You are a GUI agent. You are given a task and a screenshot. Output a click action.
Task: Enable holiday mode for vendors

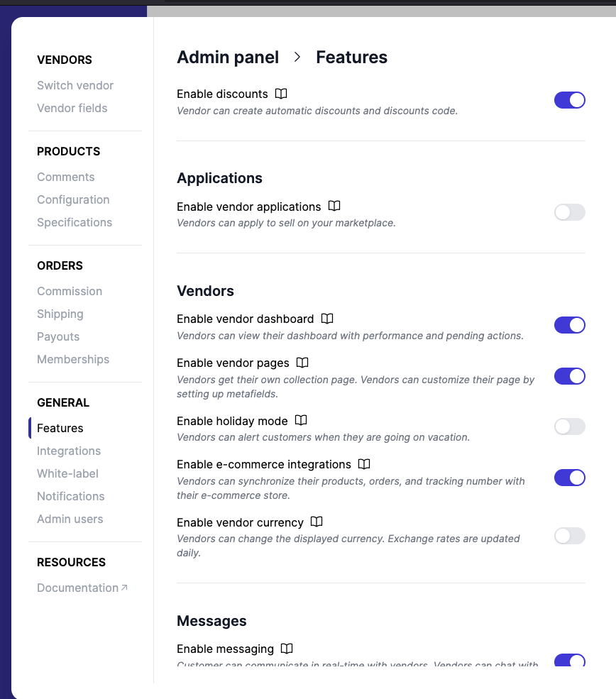click(569, 426)
